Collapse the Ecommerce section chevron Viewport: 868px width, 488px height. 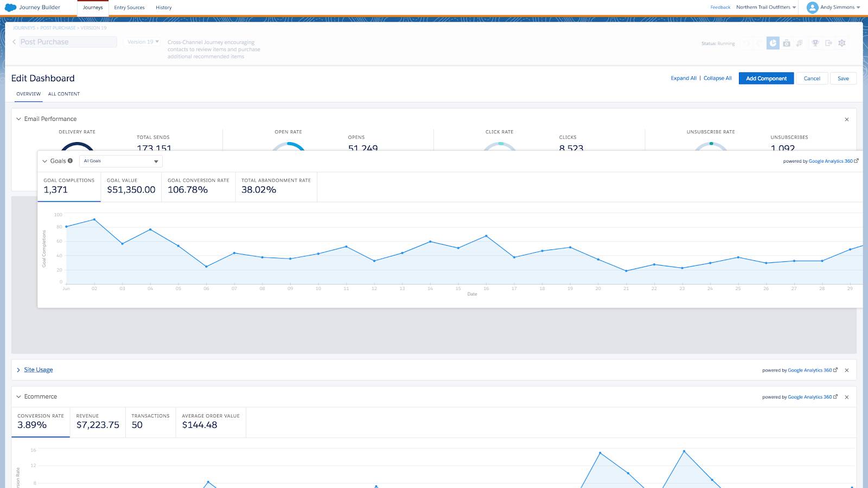click(x=18, y=397)
